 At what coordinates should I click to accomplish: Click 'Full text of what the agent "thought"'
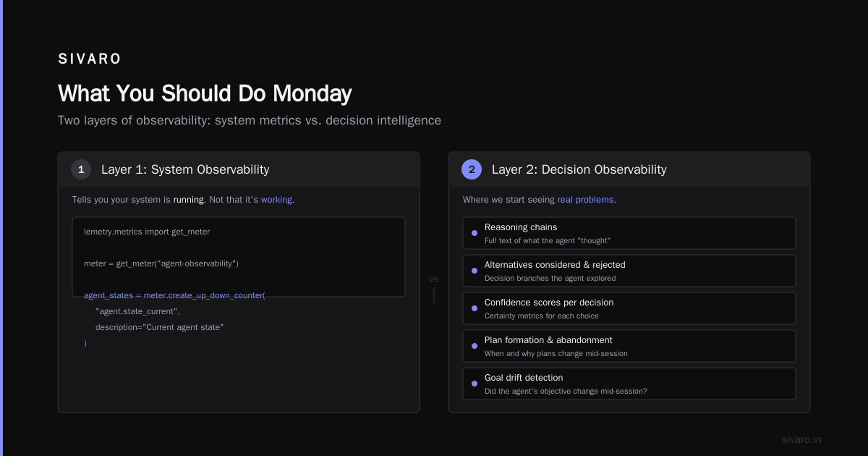tap(548, 240)
